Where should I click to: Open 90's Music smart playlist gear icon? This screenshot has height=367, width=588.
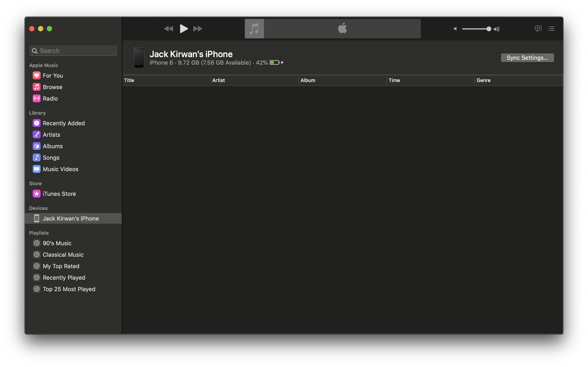(36, 243)
